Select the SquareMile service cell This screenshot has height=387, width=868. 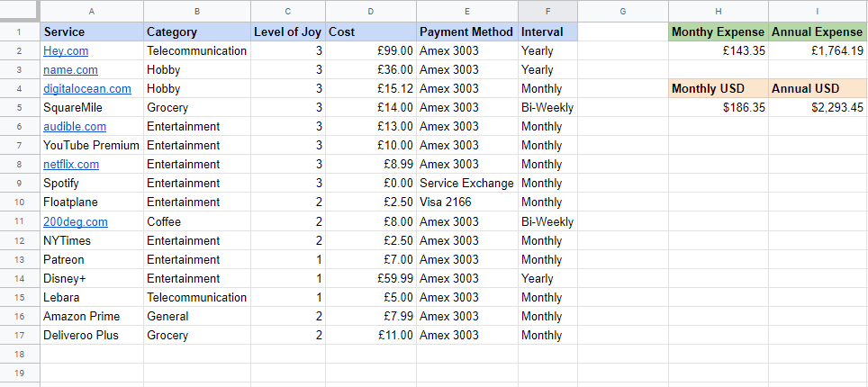[x=91, y=107]
